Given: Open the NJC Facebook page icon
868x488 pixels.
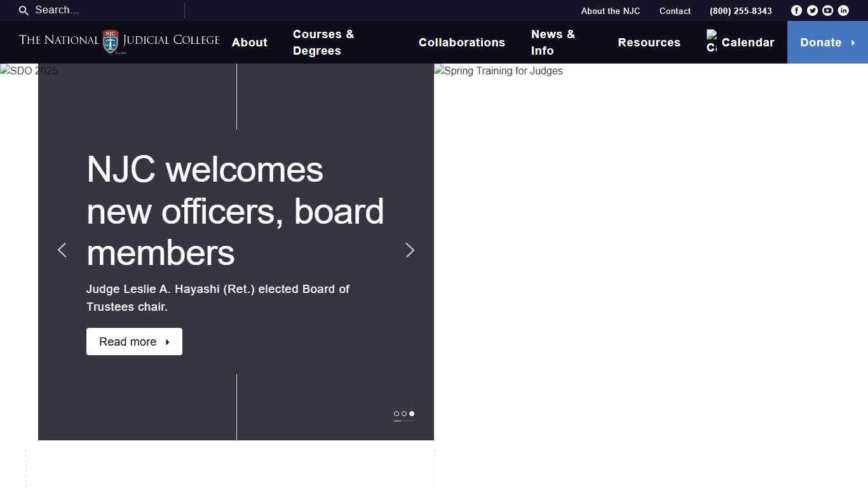Looking at the screenshot, I should pos(796,11).
